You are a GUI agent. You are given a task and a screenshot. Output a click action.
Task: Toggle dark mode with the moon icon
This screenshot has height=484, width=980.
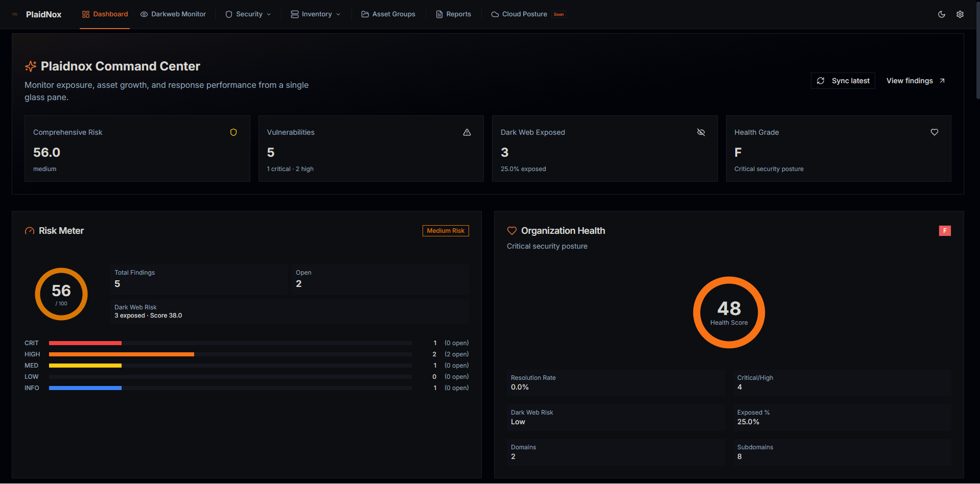coord(942,14)
